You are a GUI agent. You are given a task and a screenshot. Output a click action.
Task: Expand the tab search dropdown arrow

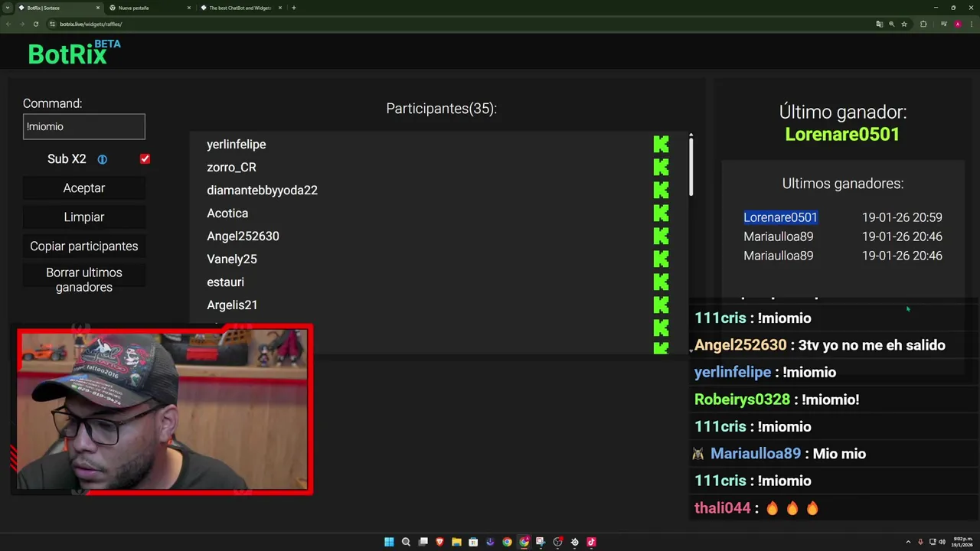8,8
